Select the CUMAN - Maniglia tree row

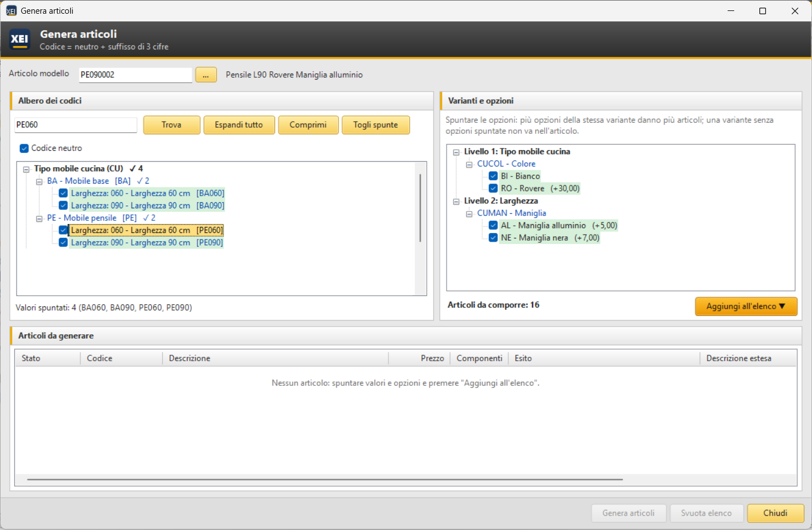pos(512,213)
